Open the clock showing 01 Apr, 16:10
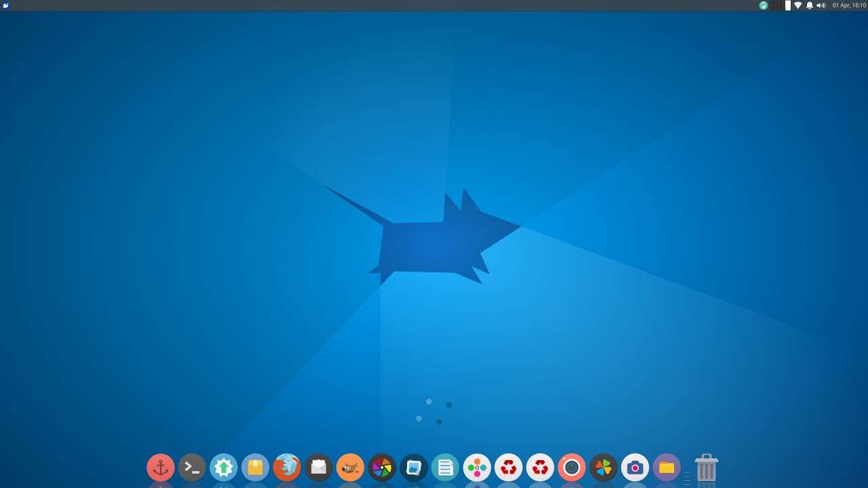This screenshot has width=868, height=488. [850, 5]
